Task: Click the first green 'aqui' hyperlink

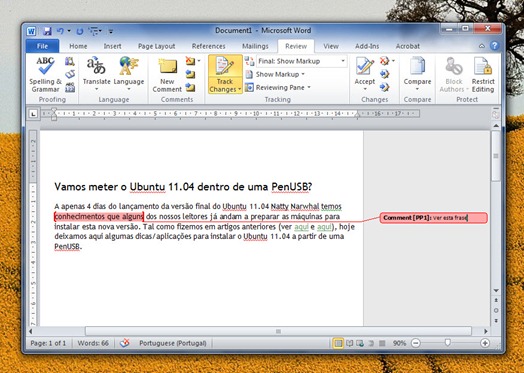Action: [301, 227]
